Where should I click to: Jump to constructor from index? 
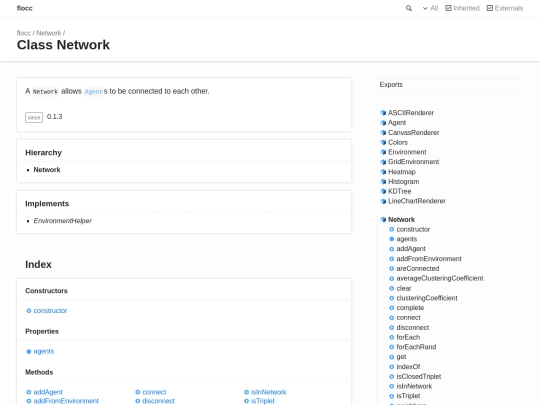50,311
